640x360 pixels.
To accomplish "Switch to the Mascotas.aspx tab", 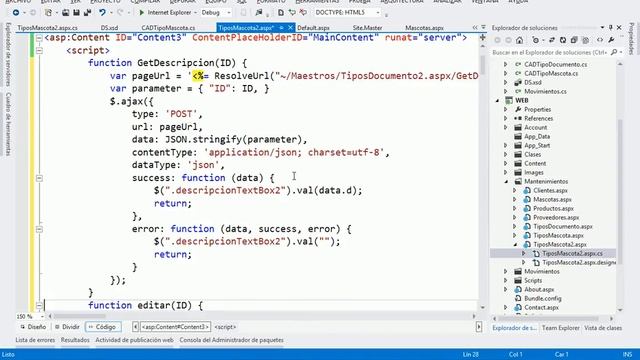I will point(424,28).
